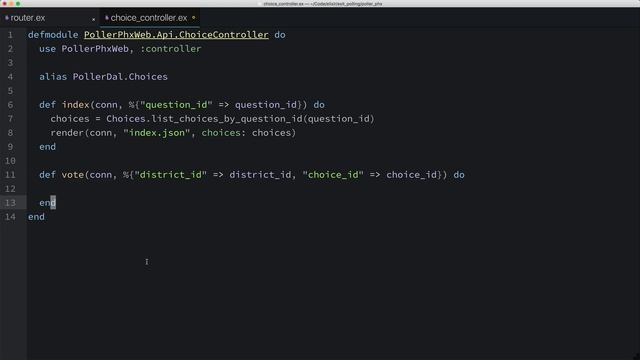640x360 pixels.
Task: Click the end keyword on line 13
Action: [x=47, y=203]
